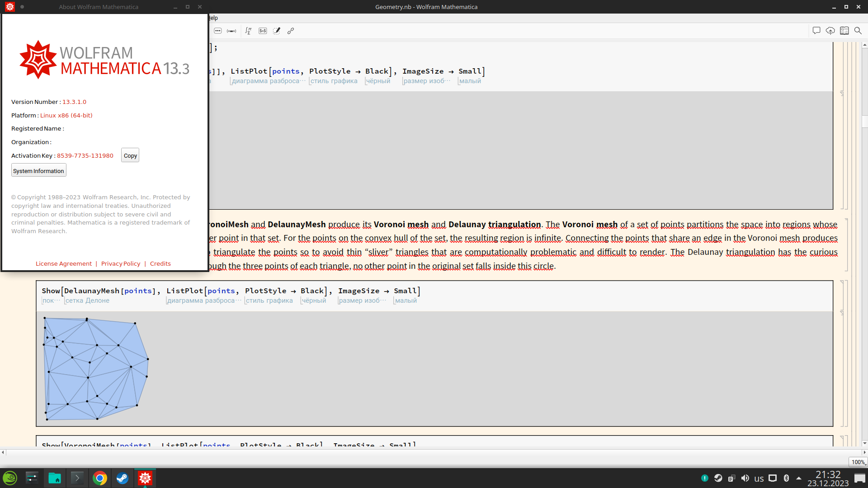This screenshot has width=868, height=488.
Task: Expand the hidden system tray icons
Action: [799, 478]
